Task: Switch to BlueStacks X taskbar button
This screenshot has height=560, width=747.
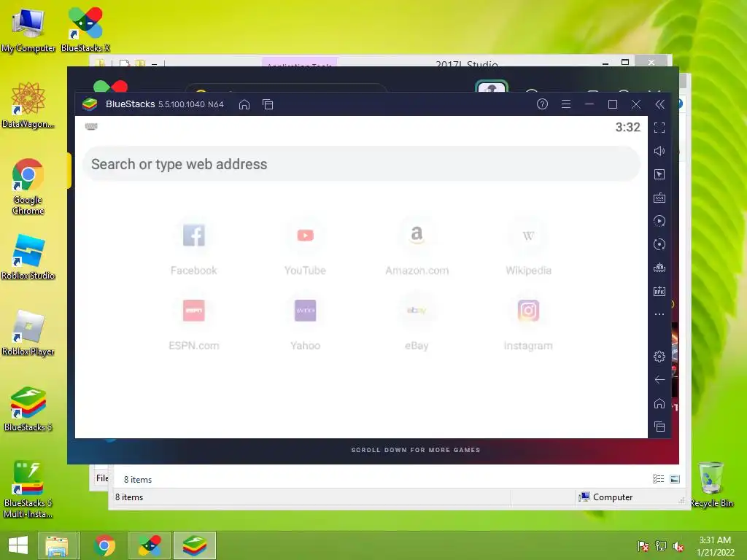Action: click(x=149, y=545)
